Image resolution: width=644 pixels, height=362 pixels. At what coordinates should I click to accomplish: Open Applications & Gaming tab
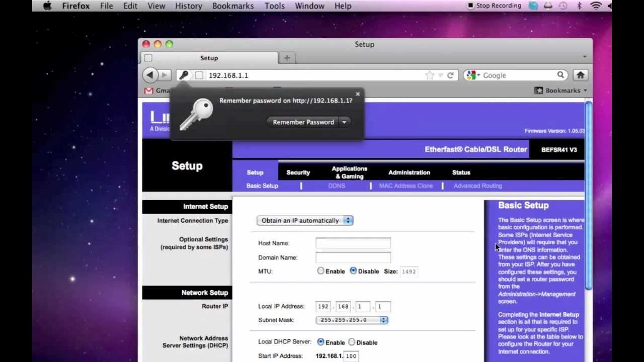click(349, 172)
